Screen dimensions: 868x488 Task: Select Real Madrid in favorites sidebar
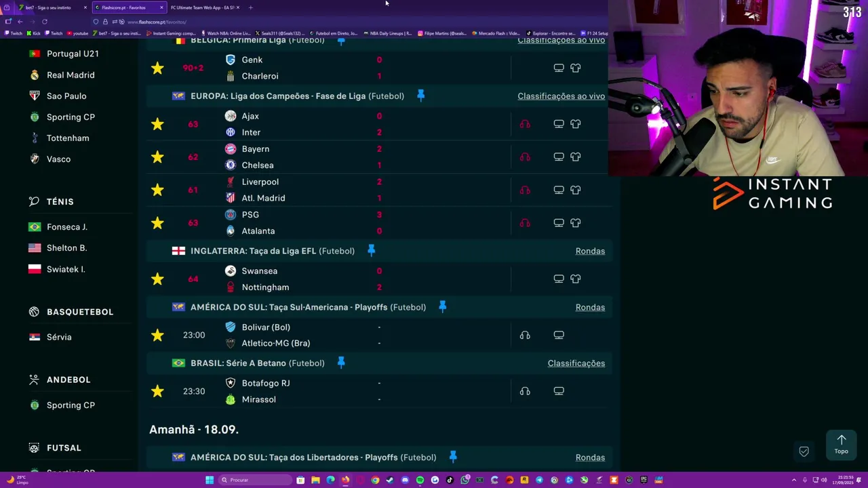pyautogui.click(x=71, y=75)
